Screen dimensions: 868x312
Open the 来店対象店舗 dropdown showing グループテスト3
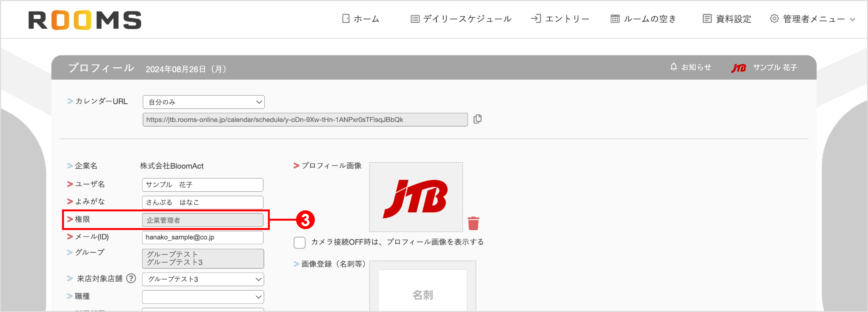[203, 279]
